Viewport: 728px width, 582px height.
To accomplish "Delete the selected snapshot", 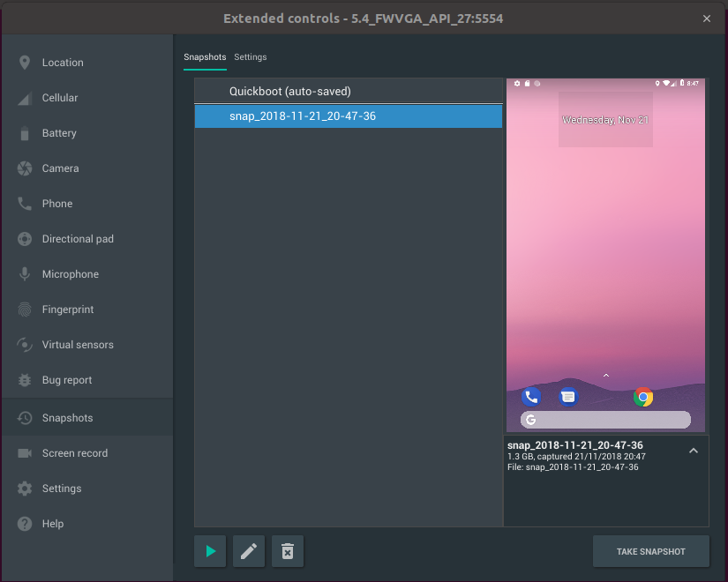I will pyautogui.click(x=287, y=551).
